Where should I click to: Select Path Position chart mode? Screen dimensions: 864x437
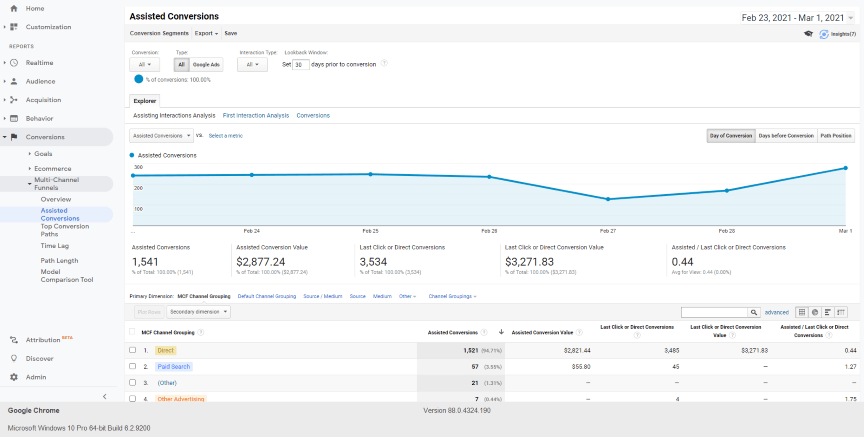pyautogui.click(x=835, y=136)
